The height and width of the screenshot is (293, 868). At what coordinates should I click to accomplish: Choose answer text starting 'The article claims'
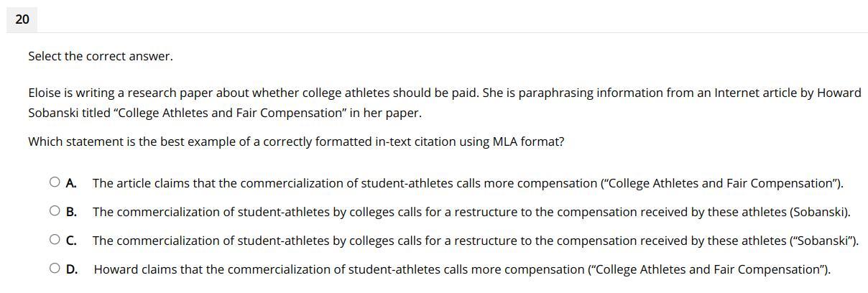coord(468,183)
